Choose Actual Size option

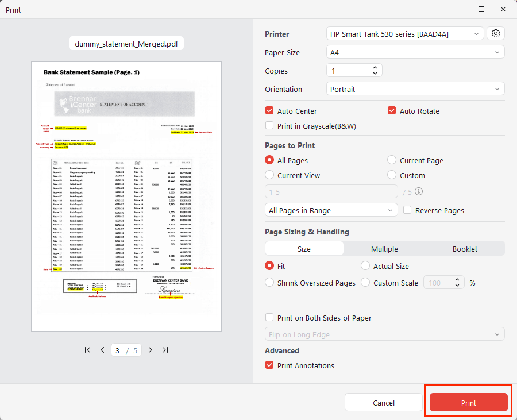tap(365, 265)
